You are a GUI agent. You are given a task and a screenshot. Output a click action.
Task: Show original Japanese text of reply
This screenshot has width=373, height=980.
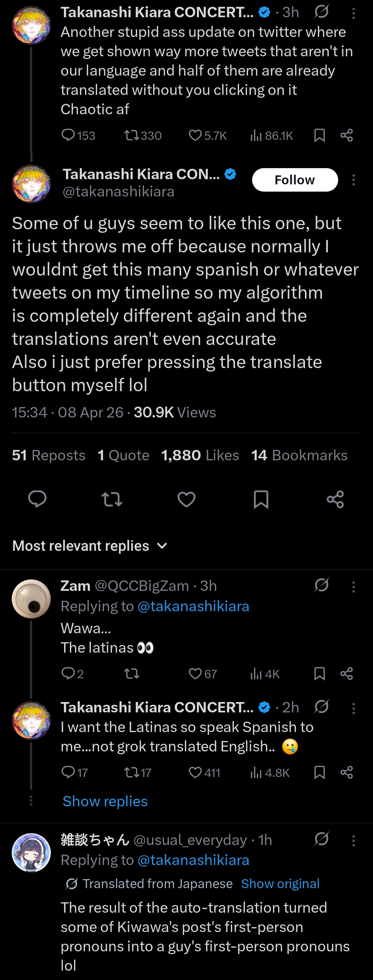pyautogui.click(x=280, y=883)
